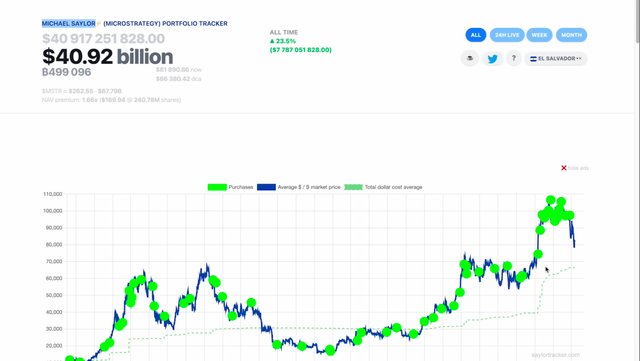Click the 70,000 y-axis label
Image resolution: width=640 pixels, height=361 pixels.
pyautogui.click(x=54, y=261)
